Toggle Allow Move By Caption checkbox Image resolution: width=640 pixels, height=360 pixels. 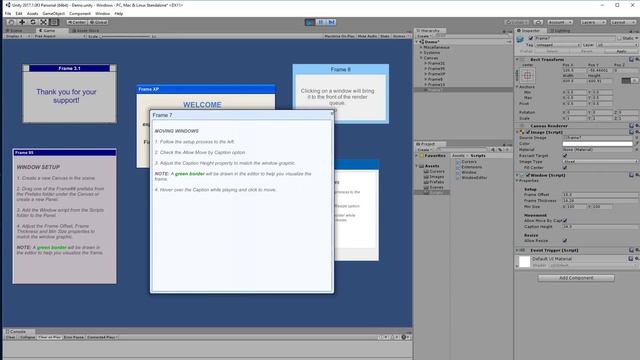coord(565,220)
